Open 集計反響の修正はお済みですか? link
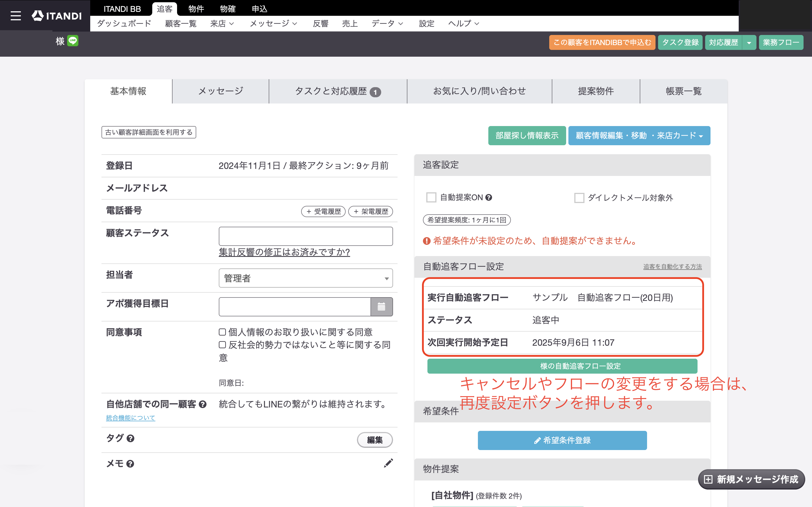The image size is (812, 507). 284,252
